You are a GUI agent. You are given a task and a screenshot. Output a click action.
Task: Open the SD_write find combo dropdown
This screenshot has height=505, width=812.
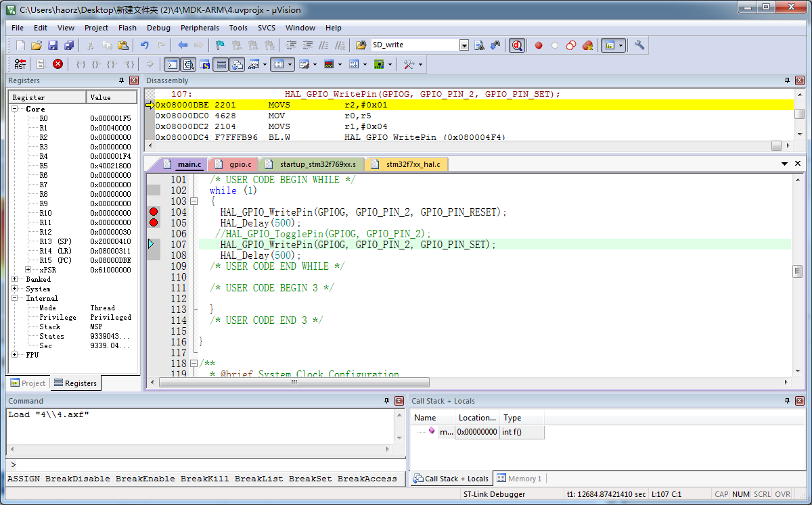click(464, 45)
